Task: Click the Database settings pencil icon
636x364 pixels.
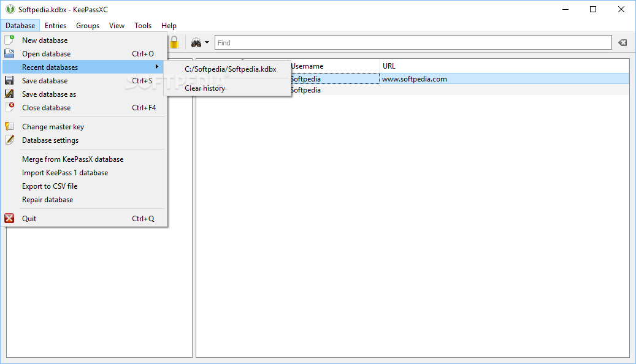Action: [9, 140]
